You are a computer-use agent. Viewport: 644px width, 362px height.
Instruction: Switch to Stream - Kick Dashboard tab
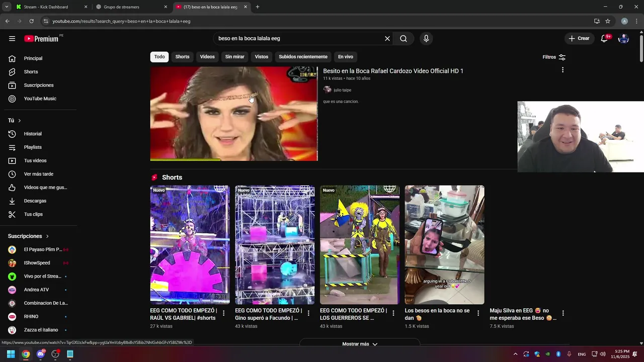(x=50, y=7)
